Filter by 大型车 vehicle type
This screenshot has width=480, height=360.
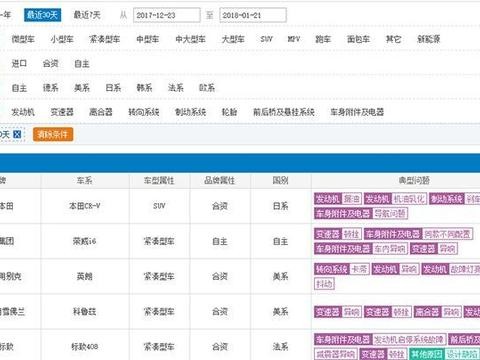click(233, 39)
